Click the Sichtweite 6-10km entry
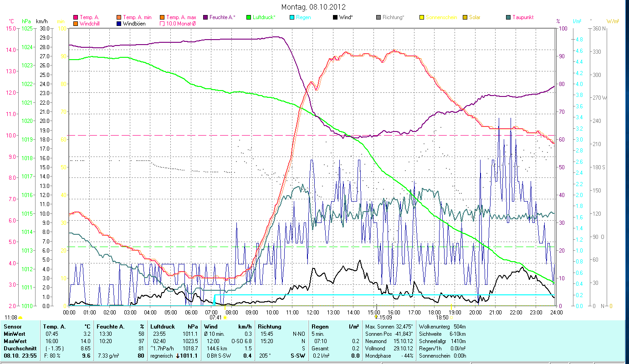The width and height of the screenshot is (629, 364). [x=442, y=333]
